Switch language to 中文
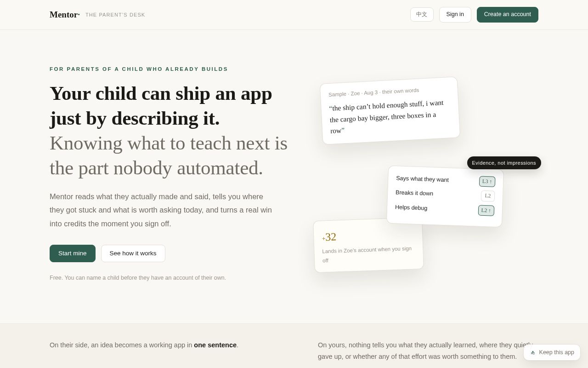The width and height of the screenshot is (588, 368). pyautogui.click(x=422, y=15)
